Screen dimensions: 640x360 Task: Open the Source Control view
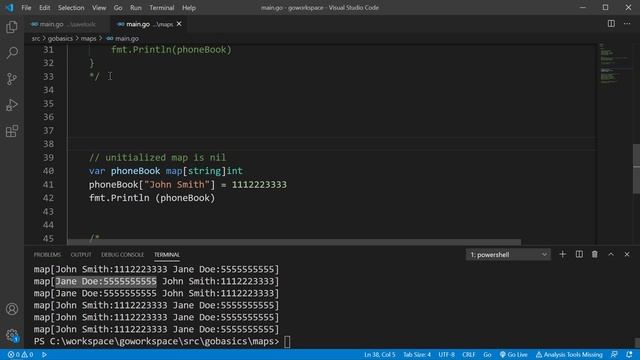coord(12,79)
